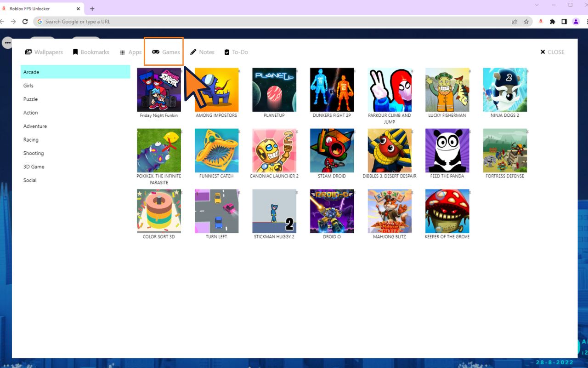Launch Parkour Climb and Jump
588x368 pixels.
click(x=390, y=90)
